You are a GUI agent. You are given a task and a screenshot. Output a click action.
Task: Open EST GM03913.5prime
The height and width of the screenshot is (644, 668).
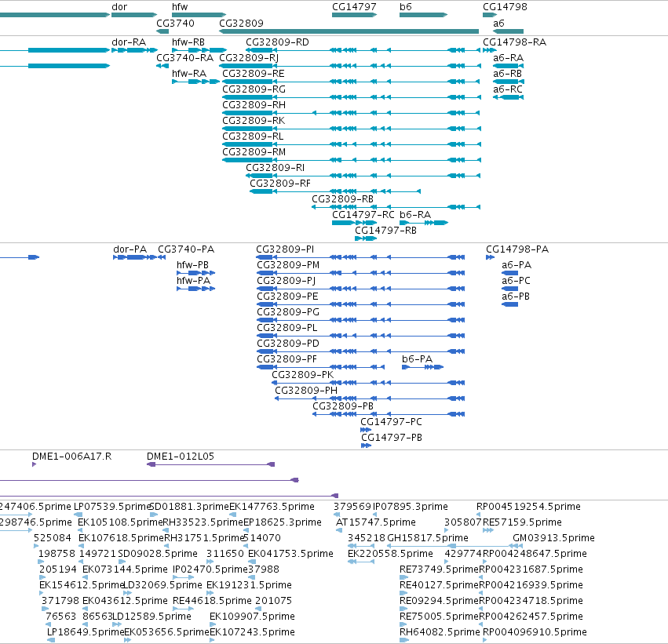553,538
